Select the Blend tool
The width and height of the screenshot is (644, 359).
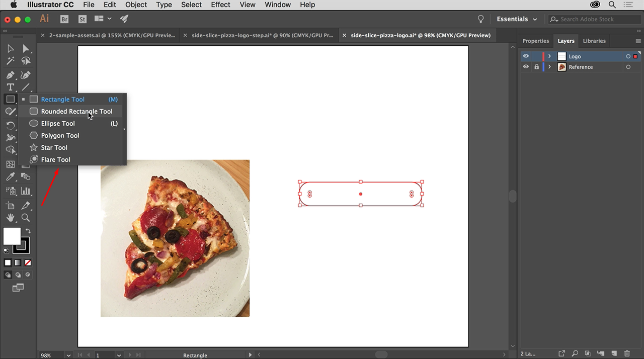click(26, 176)
